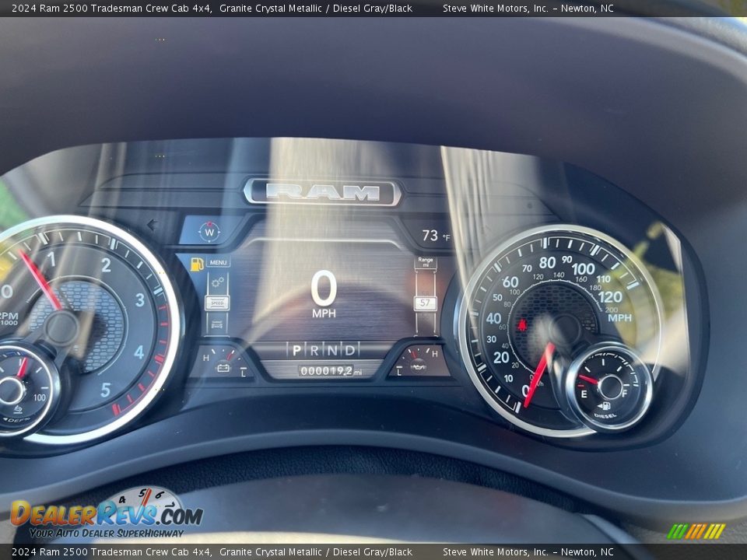Click top 'Steve White Motors, Inc. – Newton, NC' text

coord(528,8)
